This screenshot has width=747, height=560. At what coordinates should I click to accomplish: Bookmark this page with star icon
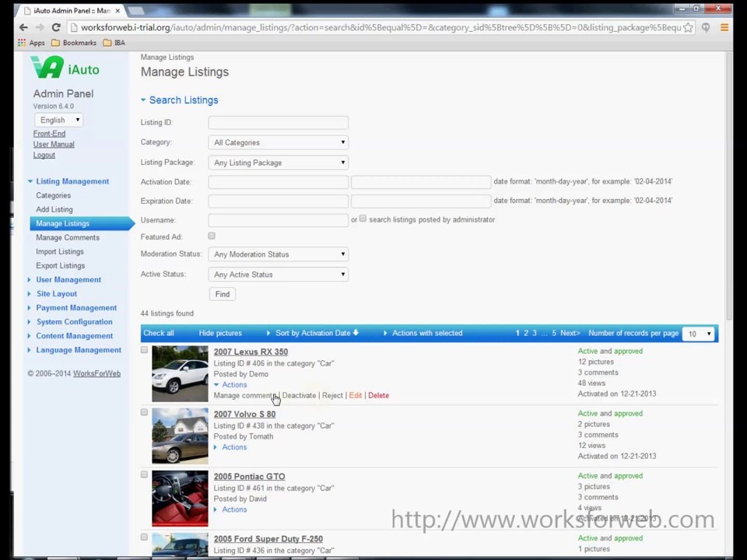tap(688, 28)
